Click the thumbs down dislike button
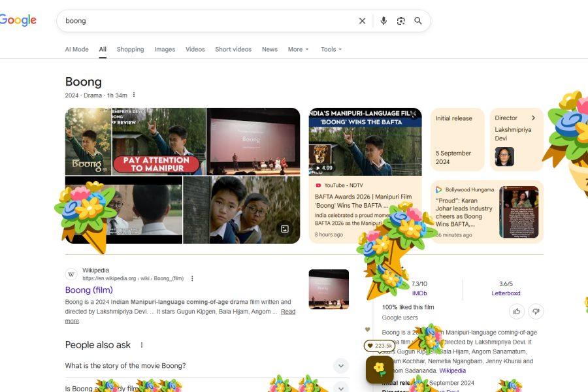 coord(535,312)
